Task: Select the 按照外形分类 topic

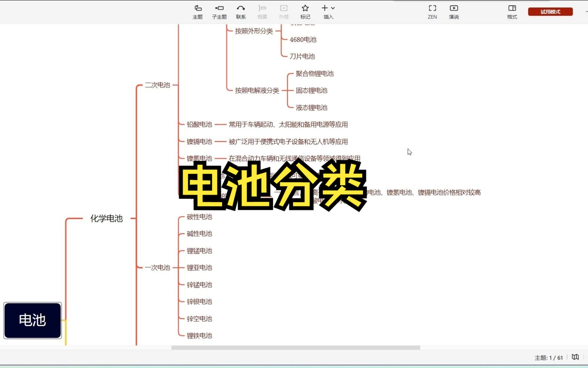Action: (254, 31)
